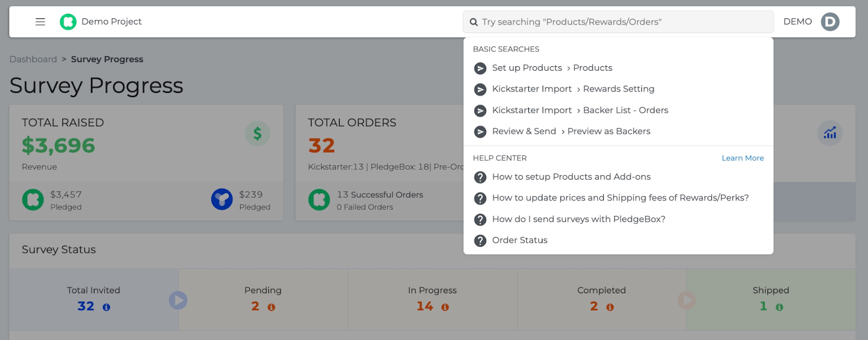Click info icon beside Pending count
This screenshot has width=868, height=340.
click(271, 307)
